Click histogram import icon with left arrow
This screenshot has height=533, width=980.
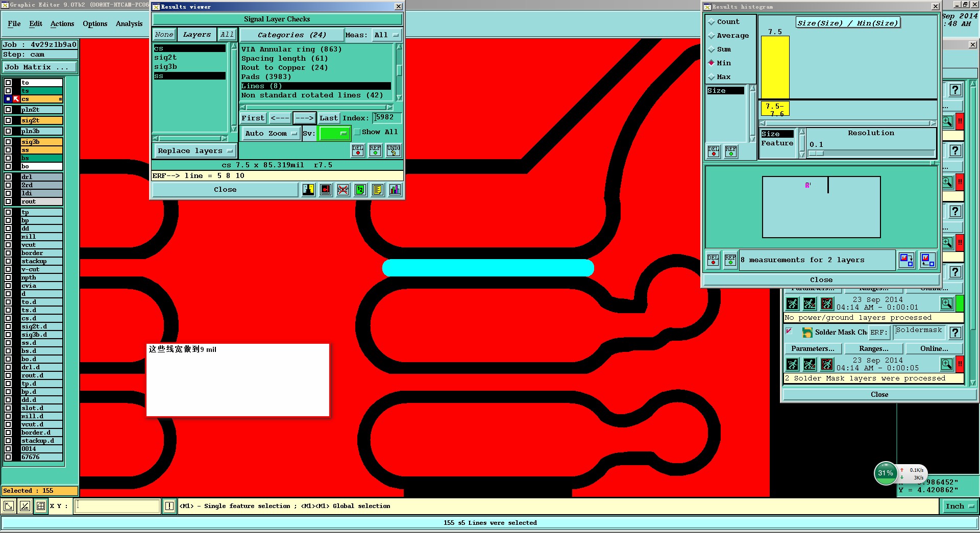point(928,260)
